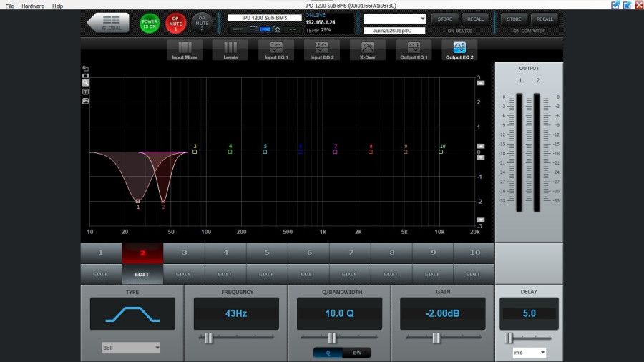Select EQ band 10 tab
644x362 pixels.
pos(474,253)
